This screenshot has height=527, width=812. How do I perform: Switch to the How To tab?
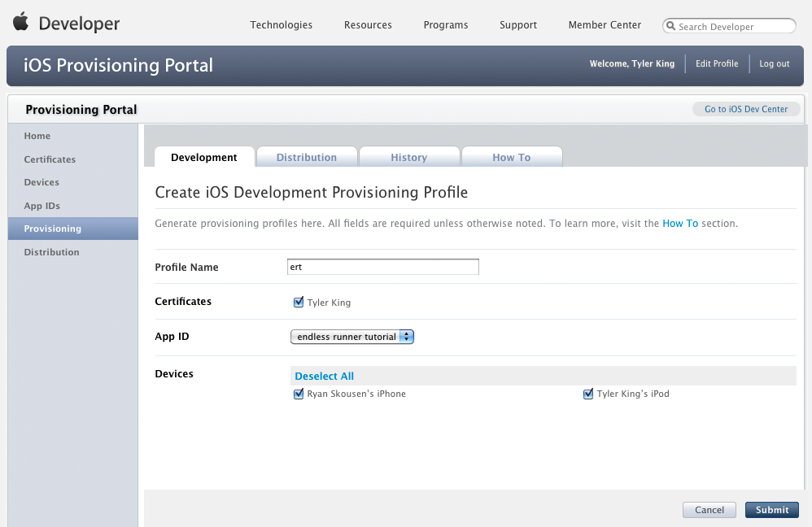pyautogui.click(x=512, y=157)
